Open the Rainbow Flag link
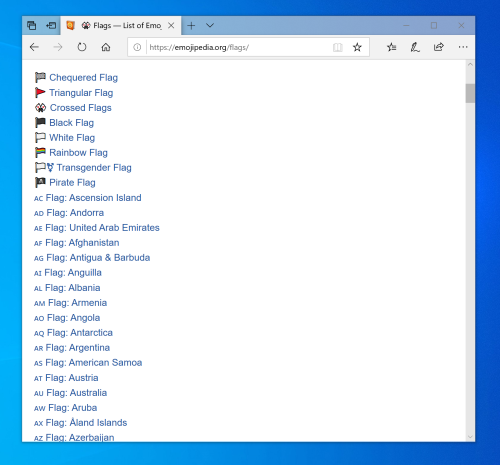 click(78, 153)
